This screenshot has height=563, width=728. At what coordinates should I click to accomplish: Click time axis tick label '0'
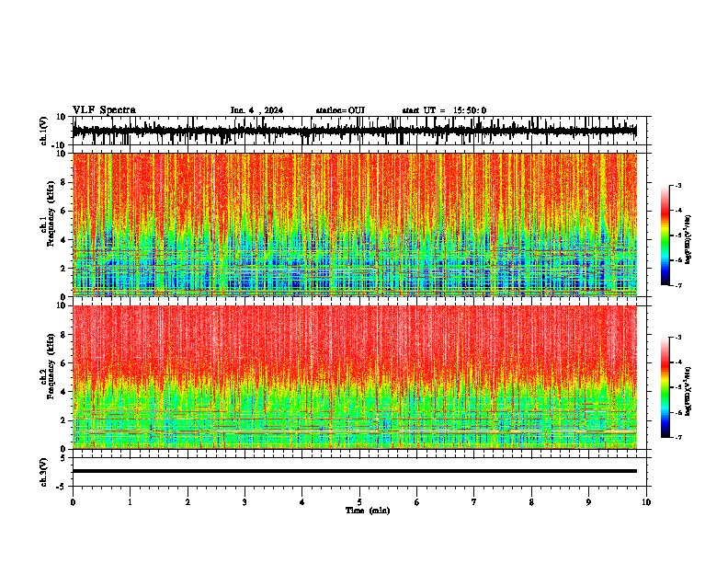point(73,502)
